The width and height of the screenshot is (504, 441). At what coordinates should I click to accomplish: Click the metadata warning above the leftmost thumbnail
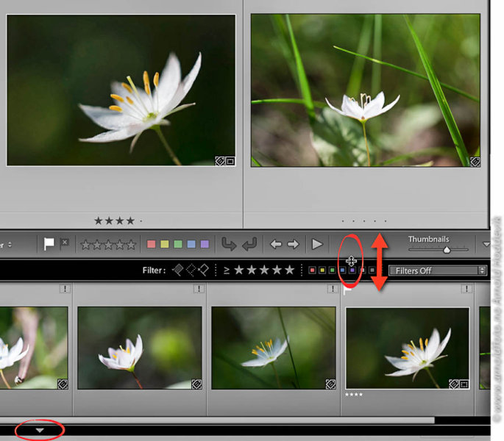(x=65, y=289)
